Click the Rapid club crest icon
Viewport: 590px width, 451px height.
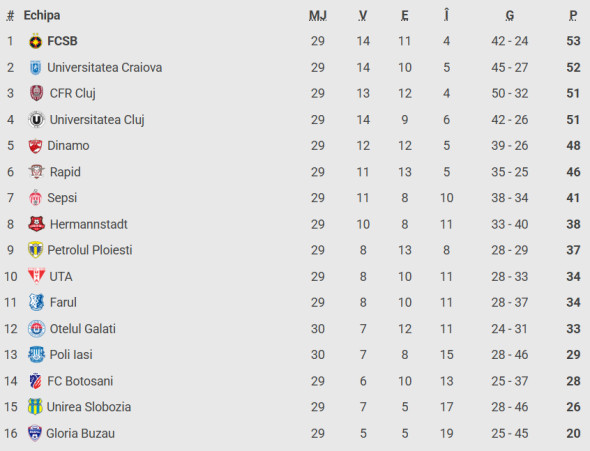[x=36, y=172]
